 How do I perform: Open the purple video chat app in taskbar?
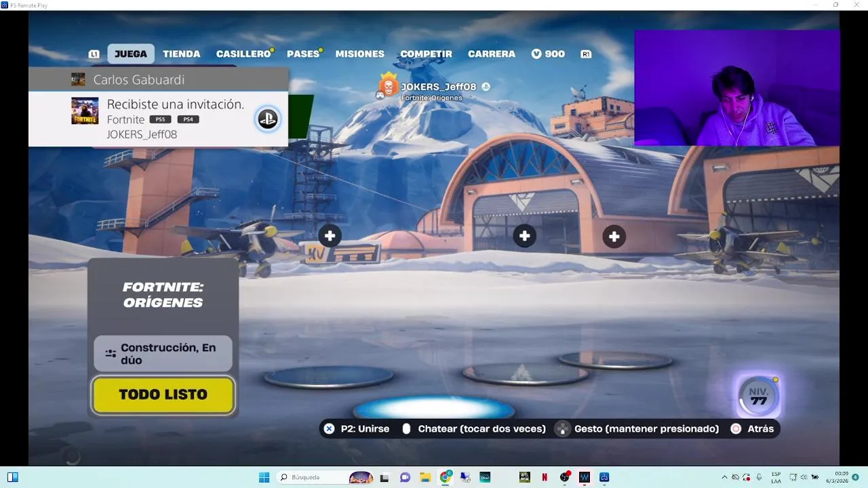(x=405, y=477)
